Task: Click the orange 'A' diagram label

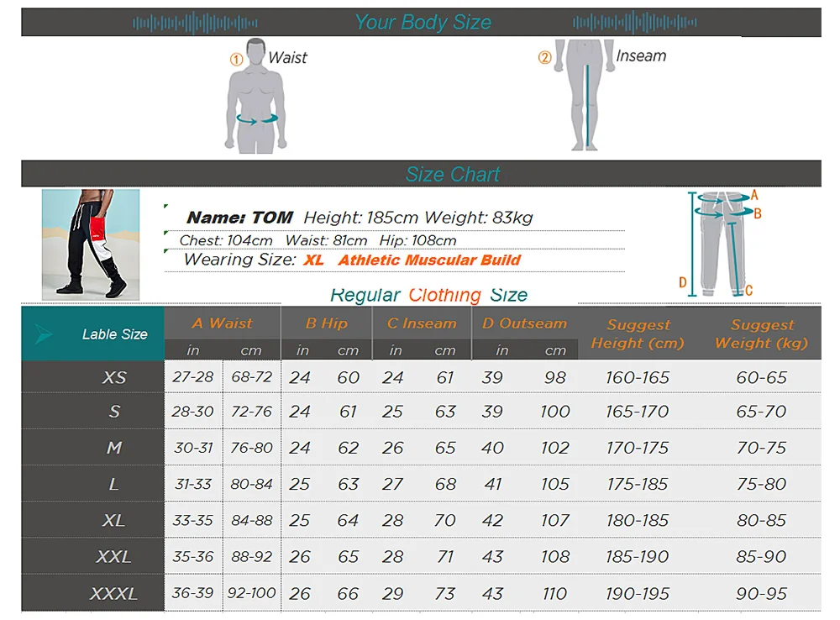Action: (x=754, y=195)
